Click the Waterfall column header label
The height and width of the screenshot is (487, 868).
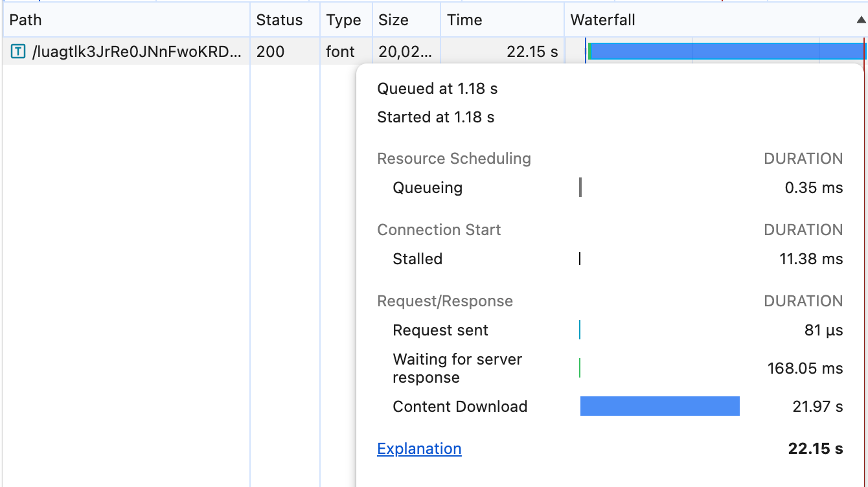pos(602,20)
